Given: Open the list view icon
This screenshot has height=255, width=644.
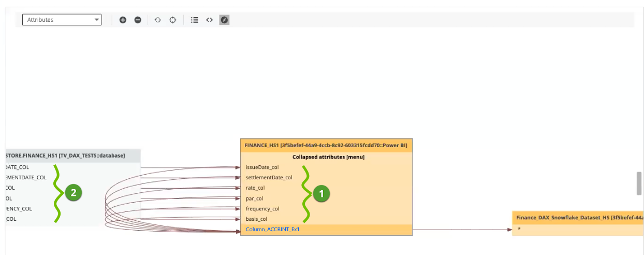Looking at the screenshot, I should [195, 20].
